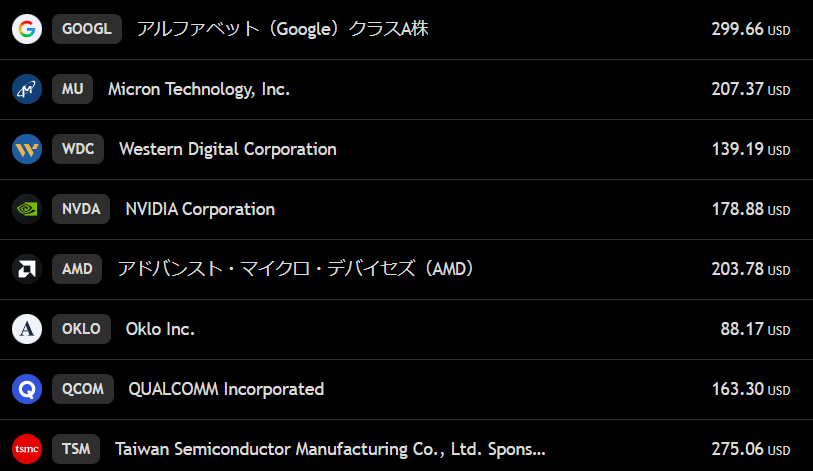The height and width of the screenshot is (471, 813).
Task: Select the MU ticker badge
Action: (72, 89)
